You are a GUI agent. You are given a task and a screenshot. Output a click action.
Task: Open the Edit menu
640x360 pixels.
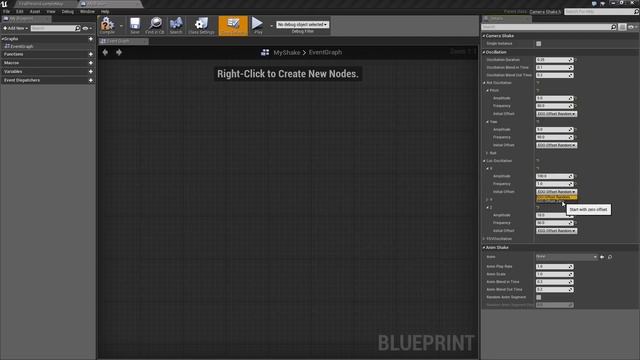pyautogui.click(x=20, y=11)
